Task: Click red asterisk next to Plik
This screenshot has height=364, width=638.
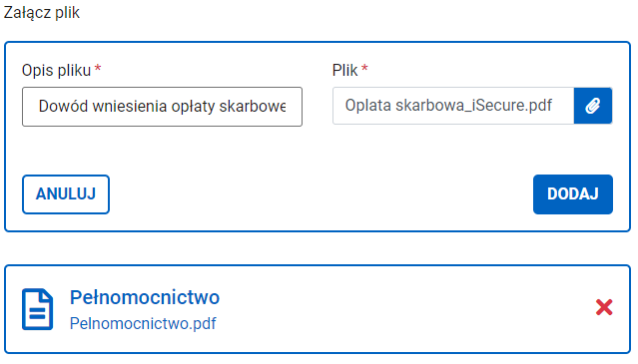Action: [x=364, y=68]
